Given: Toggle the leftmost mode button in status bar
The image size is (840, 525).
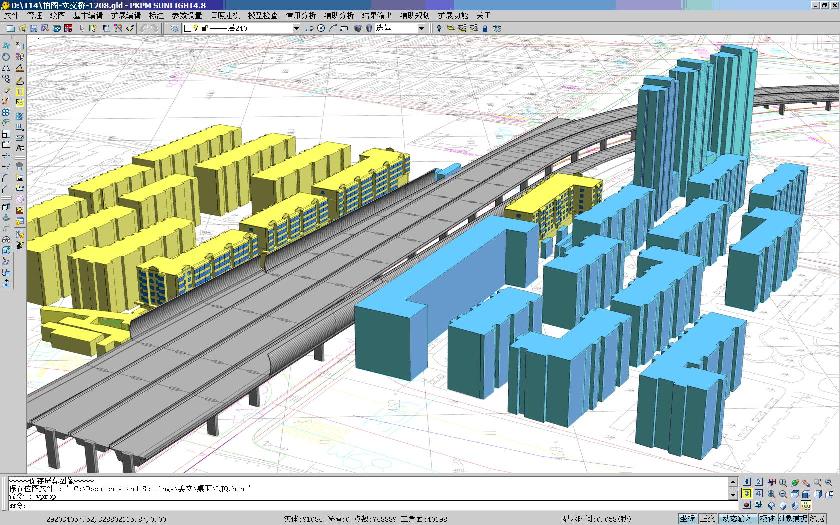Looking at the screenshot, I should pos(687,518).
